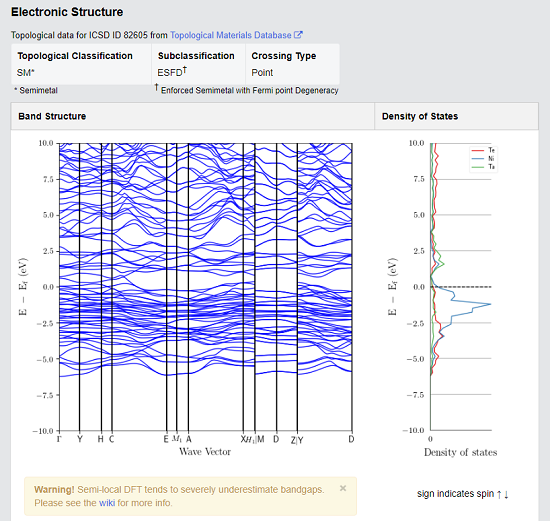Click the external link icon after Database

coord(298,35)
